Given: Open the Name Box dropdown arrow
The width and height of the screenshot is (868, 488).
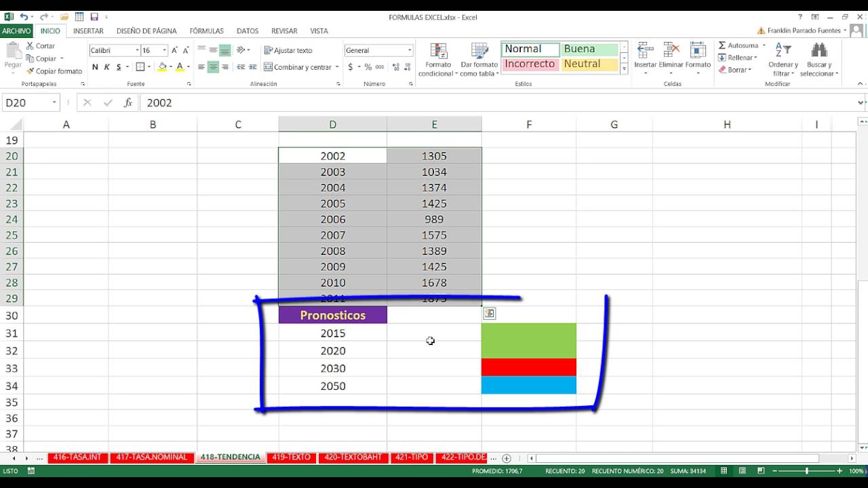Looking at the screenshot, I should click(x=54, y=103).
